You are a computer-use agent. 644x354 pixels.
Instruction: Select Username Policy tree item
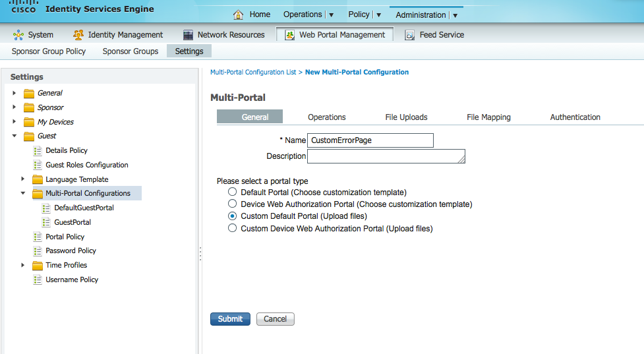point(72,280)
